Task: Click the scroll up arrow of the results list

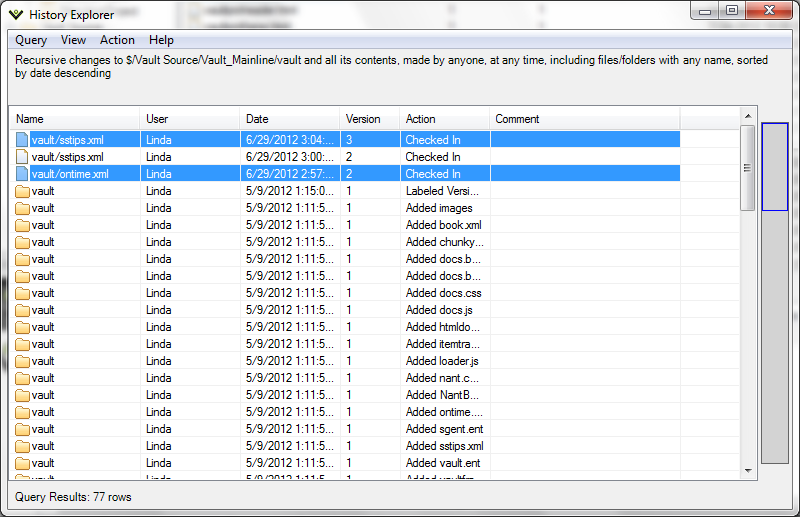Action: (748, 116)
